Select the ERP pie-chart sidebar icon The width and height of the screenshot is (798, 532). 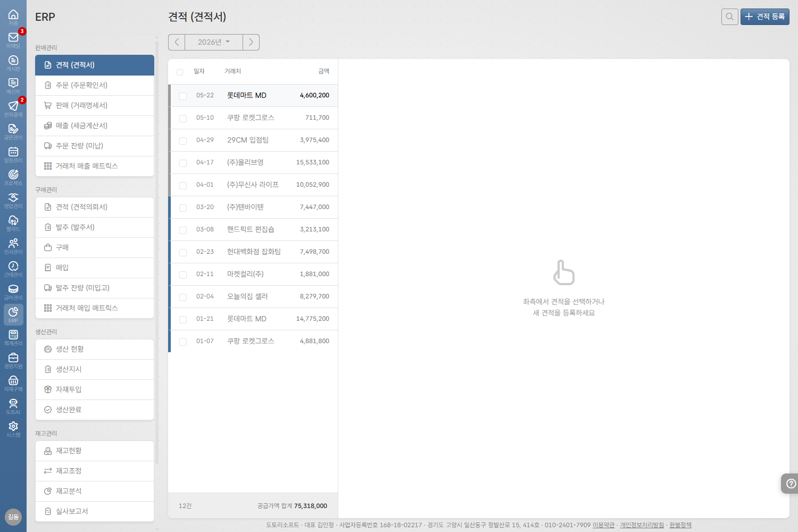click(13, 314)
